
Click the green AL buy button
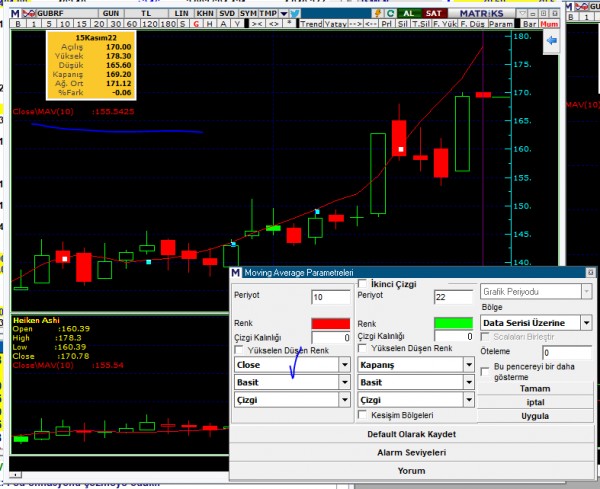coord(409,13)
